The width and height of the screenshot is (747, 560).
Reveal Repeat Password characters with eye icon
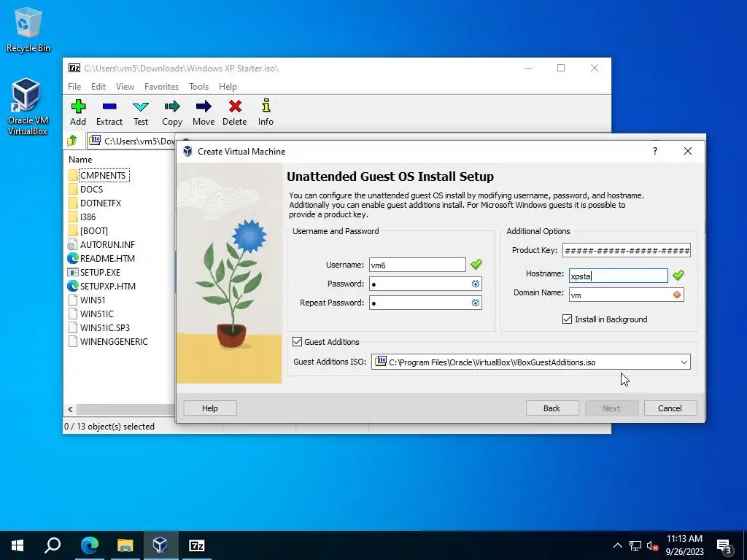click(x=476, y=303)
